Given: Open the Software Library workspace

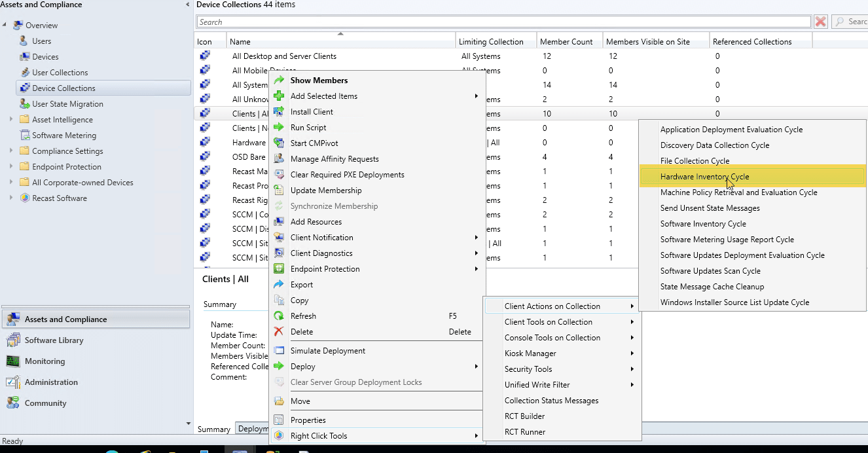Looking at the screenshot, I should click(54, 340).
